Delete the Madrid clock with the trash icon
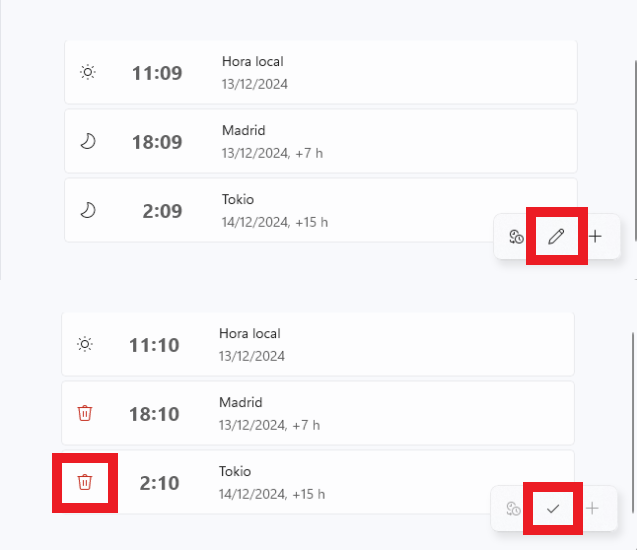This screenshot has height=550, width=637. pos(85,413)
